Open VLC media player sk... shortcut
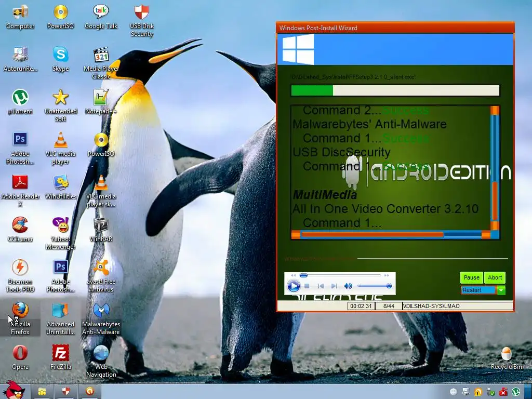Screen dimensions: 532x399 click(x=101, y=191)
